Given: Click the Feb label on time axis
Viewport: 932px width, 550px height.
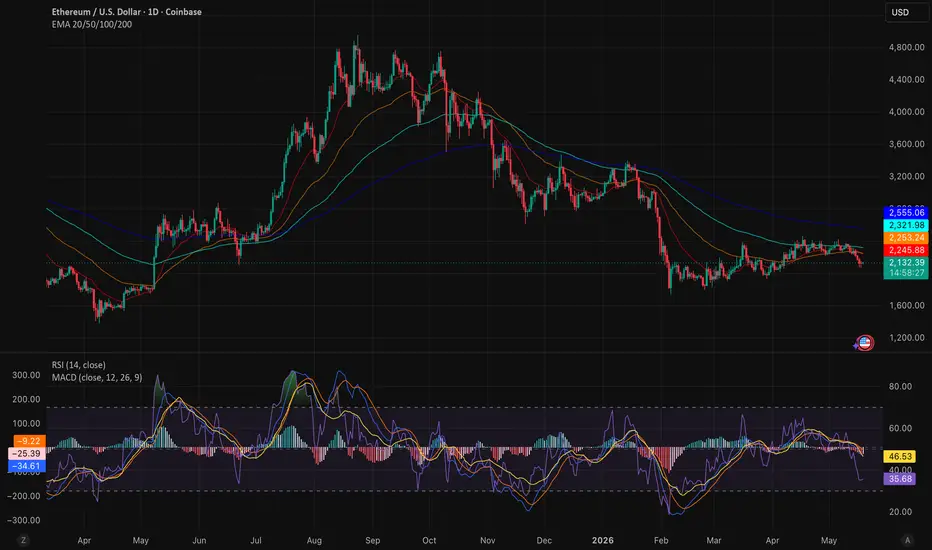Looking at the screenshot, I should point(660,540).
